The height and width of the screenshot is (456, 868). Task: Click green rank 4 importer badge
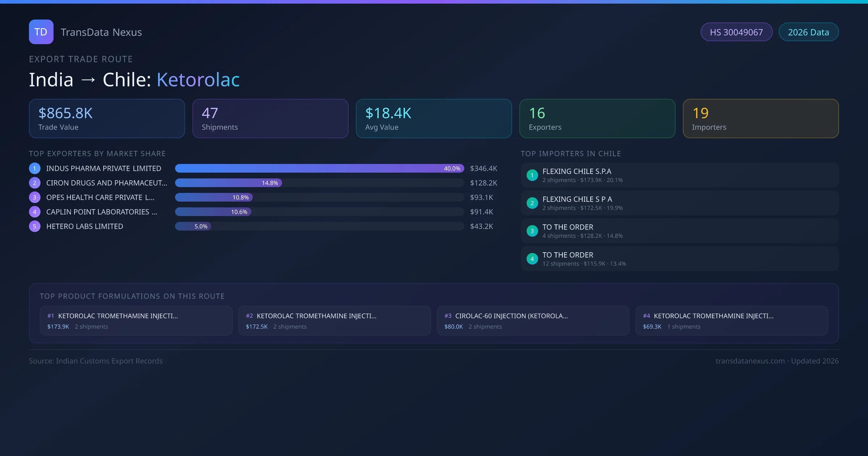coord(532,259)
